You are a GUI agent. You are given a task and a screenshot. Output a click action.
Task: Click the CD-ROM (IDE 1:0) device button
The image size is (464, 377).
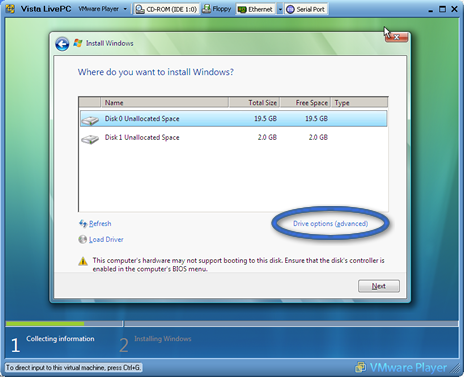point(166,9)
